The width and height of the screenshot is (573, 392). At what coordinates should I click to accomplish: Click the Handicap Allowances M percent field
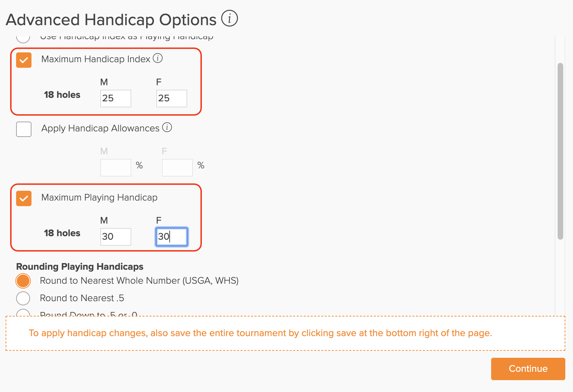[x=116, y=168]
